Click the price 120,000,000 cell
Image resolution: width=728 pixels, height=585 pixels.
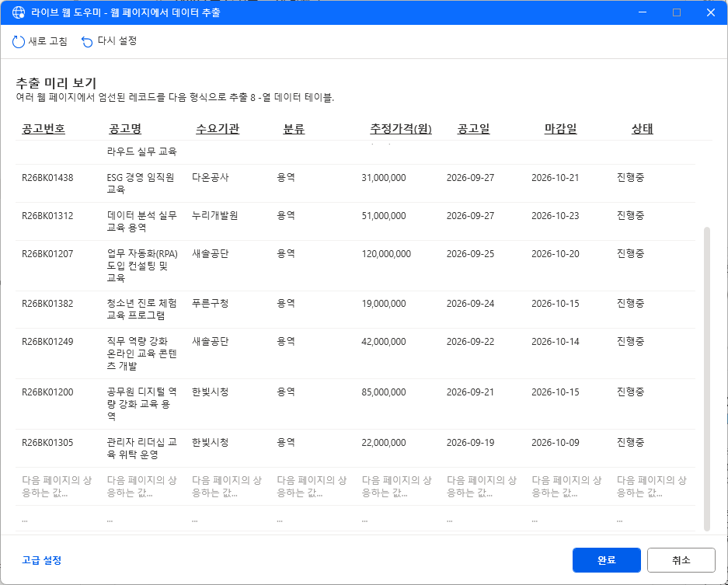(x=386, y=254)
